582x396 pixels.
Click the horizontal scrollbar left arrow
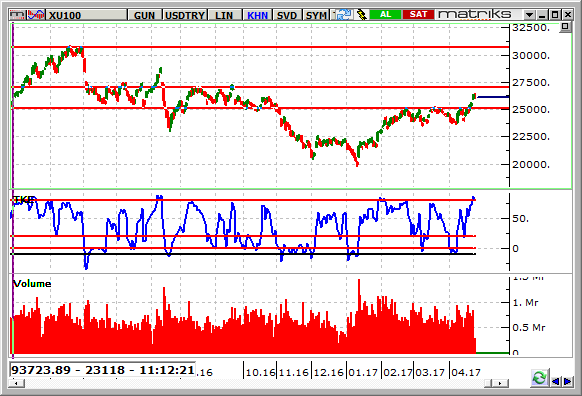coord(17,383)
